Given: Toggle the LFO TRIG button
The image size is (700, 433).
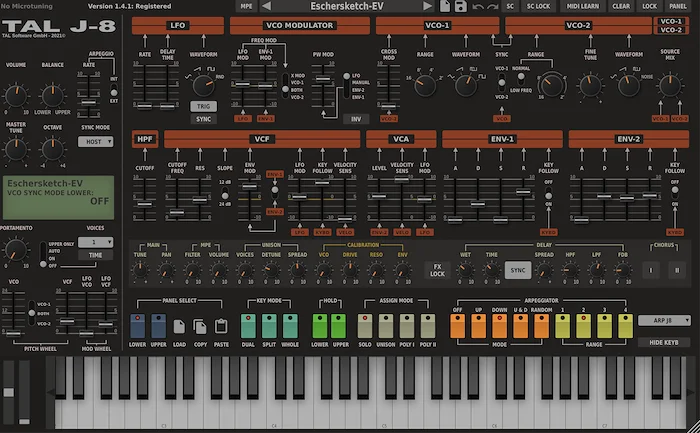Looking at the screenshot, I should (204, 106).
